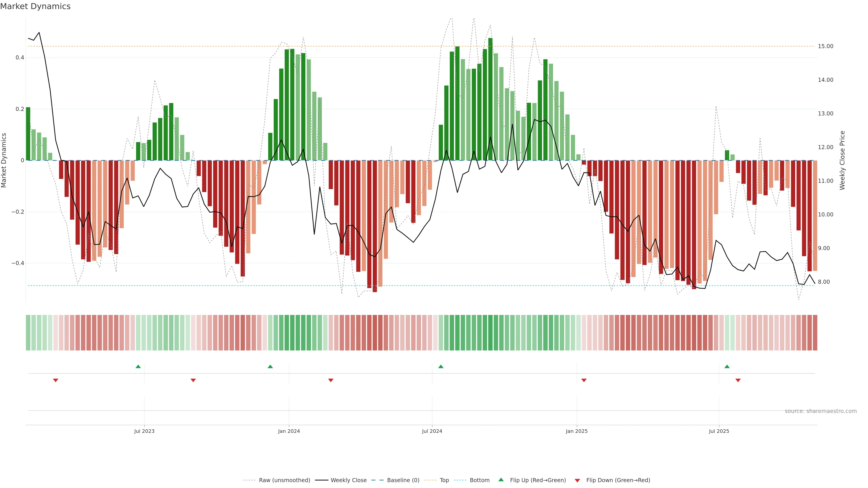Screen dimensions: 868x488
Task: Click the flip-up marker just after Jul 2024
Action: pos(441,366)
